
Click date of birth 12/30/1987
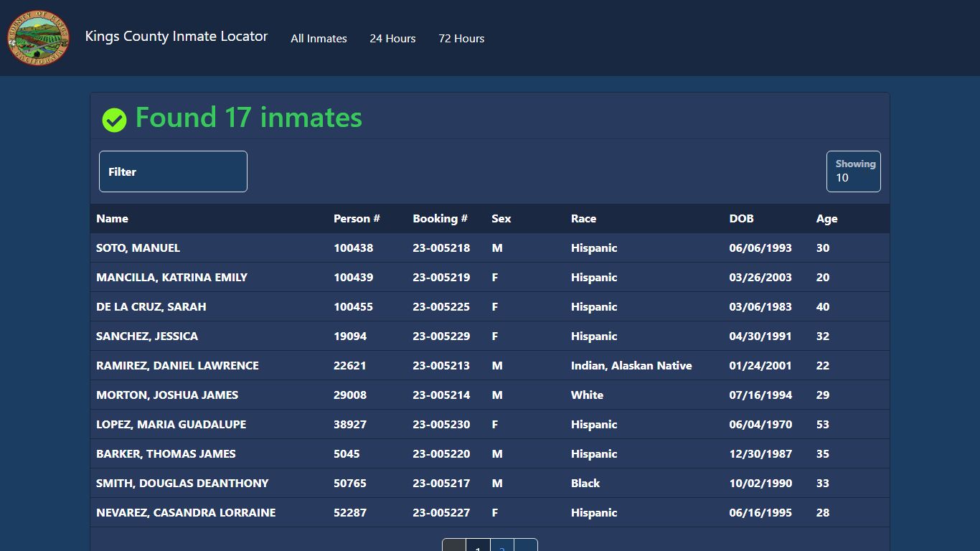[x=760, y=454]
